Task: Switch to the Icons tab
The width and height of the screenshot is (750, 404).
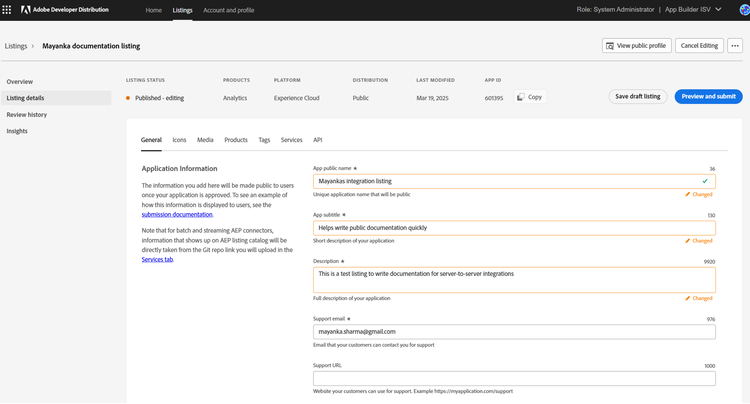Action: click(x=179, y=140)
